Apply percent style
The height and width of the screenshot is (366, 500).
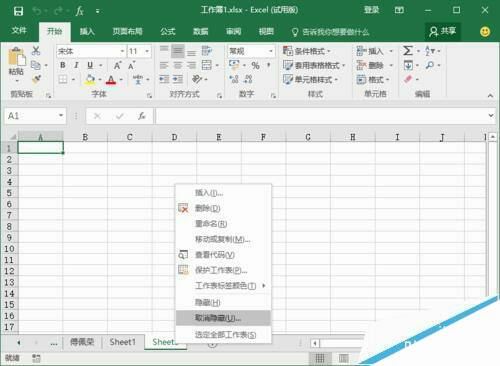point(255,65)
